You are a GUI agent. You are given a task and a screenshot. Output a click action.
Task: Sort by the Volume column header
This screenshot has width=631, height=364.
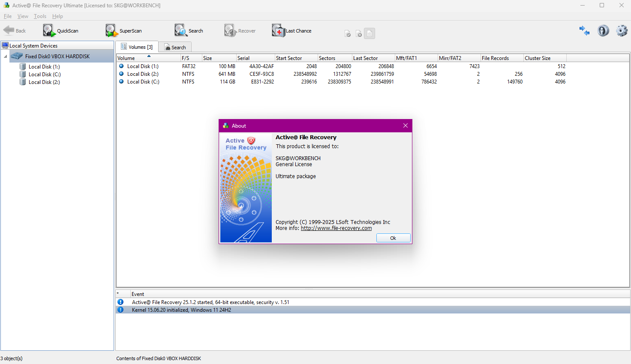(148, 58)
